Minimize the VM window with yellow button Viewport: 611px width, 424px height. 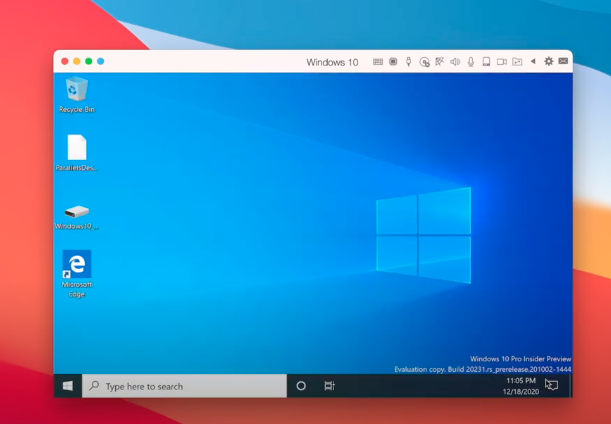click(77, 61)
